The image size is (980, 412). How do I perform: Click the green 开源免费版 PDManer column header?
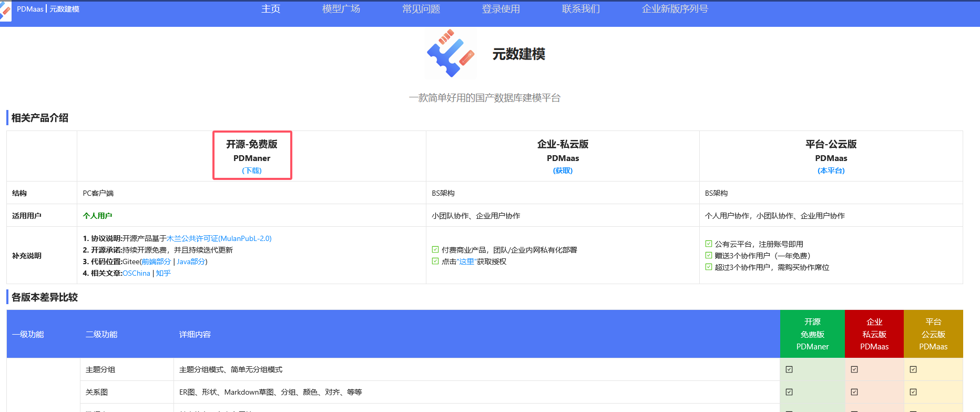(812, 334)
